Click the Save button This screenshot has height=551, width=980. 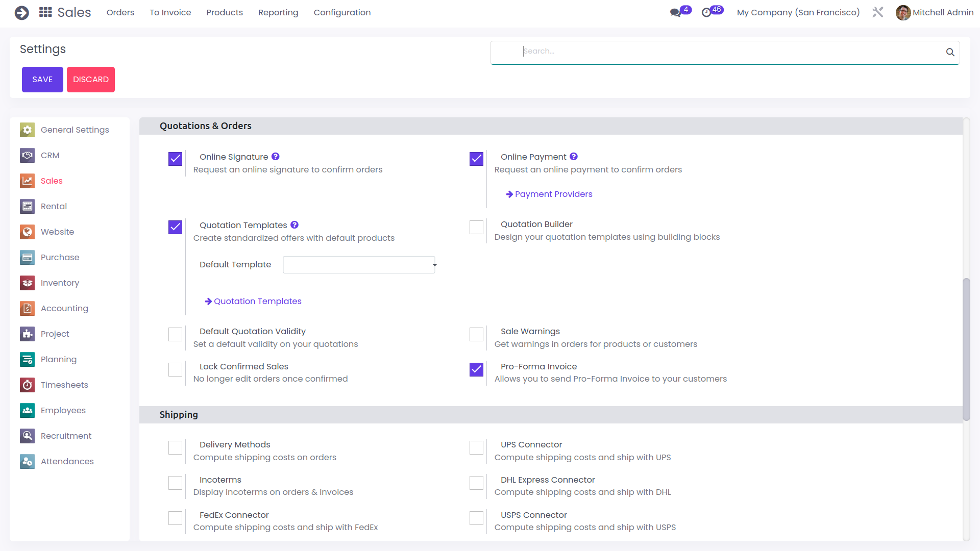point(42,80)
